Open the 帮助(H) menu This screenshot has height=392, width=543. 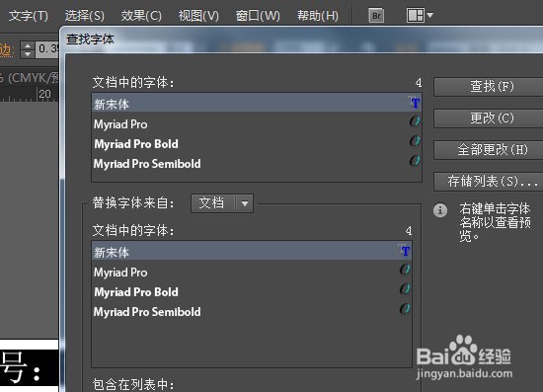pyautogui.click(x=318, y=16)
